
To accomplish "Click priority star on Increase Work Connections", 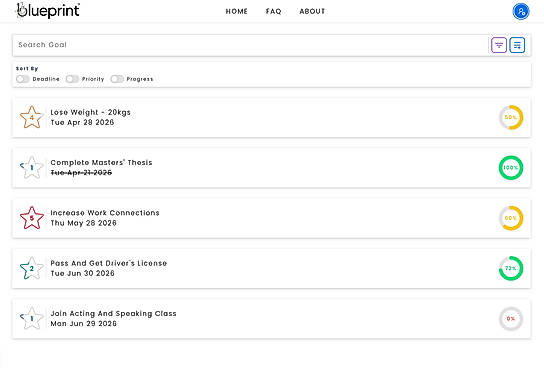I will tap(32, 218).
